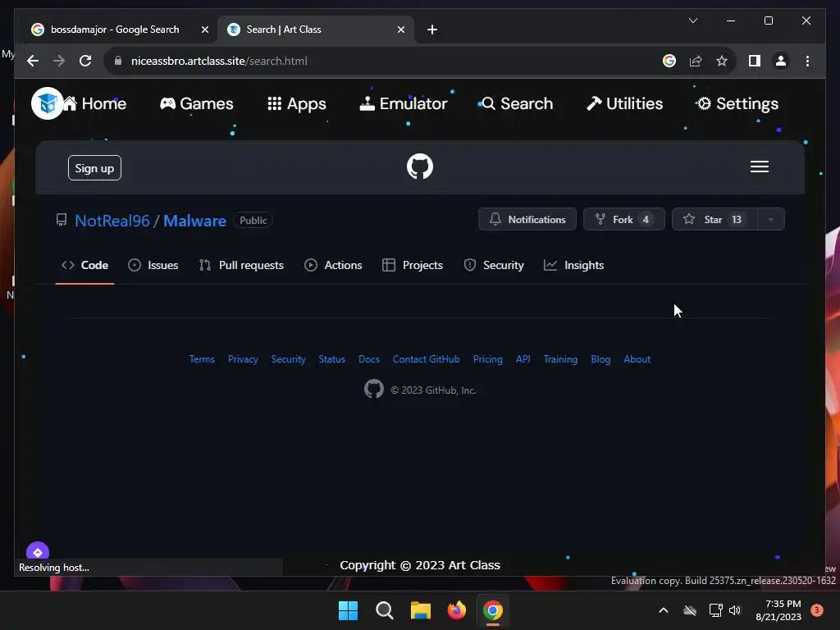Fork the repository

click(624, 219)
